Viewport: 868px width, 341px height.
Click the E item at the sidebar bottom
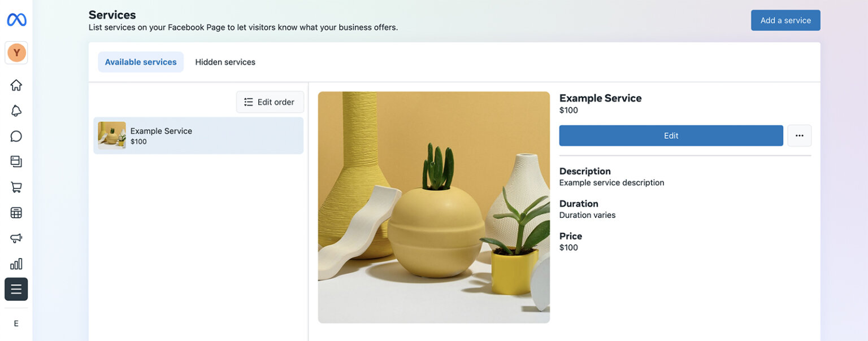tap(16, 323)
